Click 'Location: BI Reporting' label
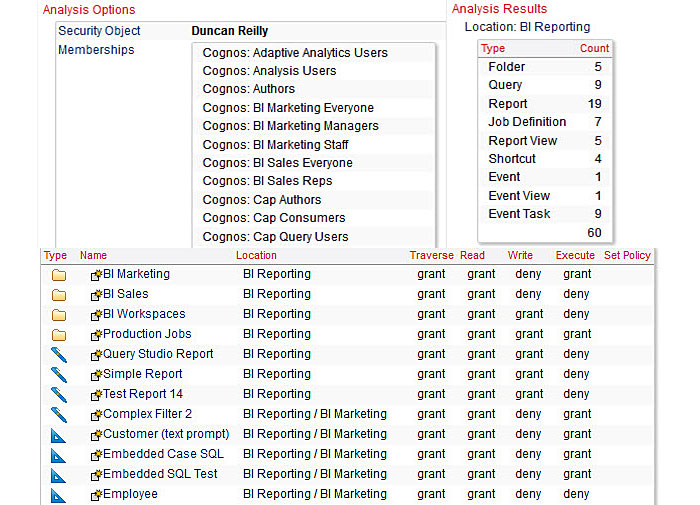Viewport: 700px width, 505px height. click(527, 27)
